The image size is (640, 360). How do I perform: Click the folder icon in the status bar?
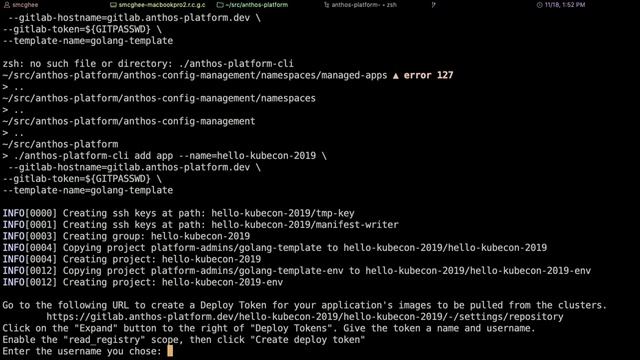(x=220, y=5)
